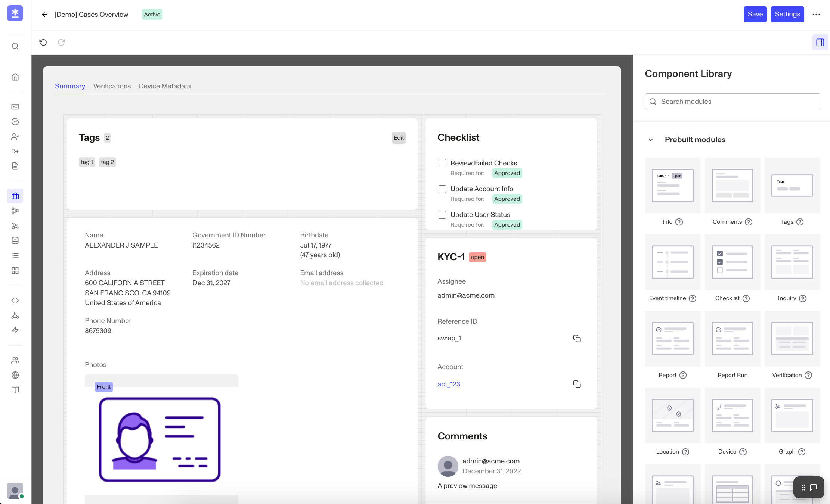Image resolution: width=830 pixels, height=504 pixels.
Task: Show help for the Verification module
Action: click(808, 376)
